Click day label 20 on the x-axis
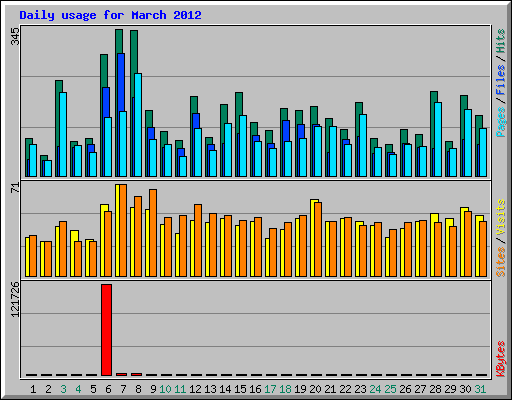Image resolution: width=512 pixels, height=400 pixels. (x=315, y=389)
